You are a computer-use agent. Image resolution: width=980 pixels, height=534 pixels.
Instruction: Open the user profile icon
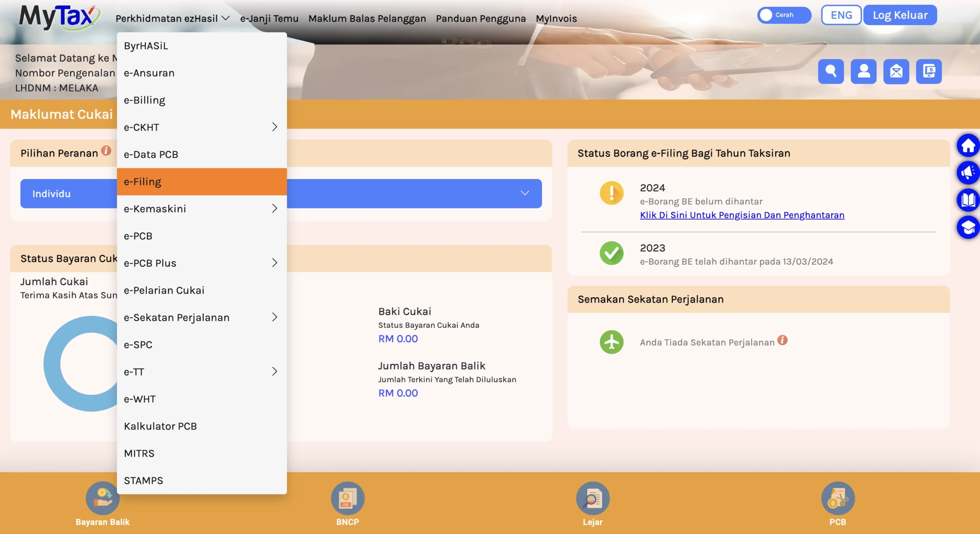(x=863, y=72)
